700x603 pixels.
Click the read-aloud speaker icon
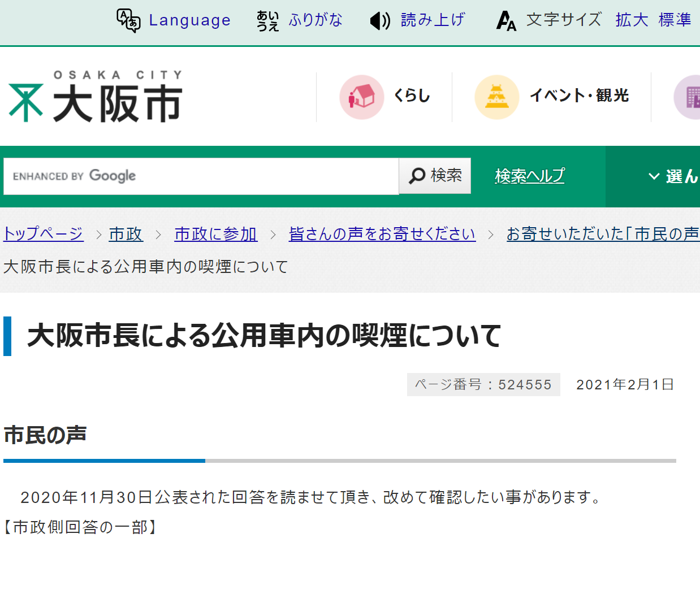380,21
